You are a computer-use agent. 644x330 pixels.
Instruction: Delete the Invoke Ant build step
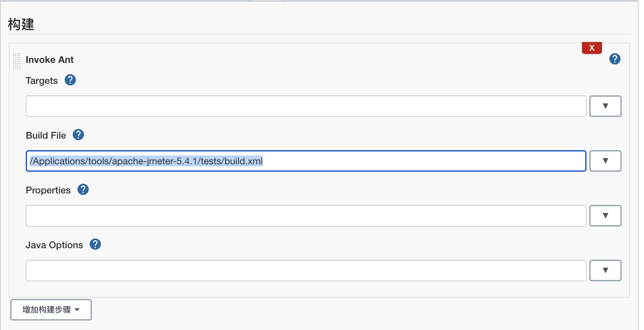[x=592, y=48]
